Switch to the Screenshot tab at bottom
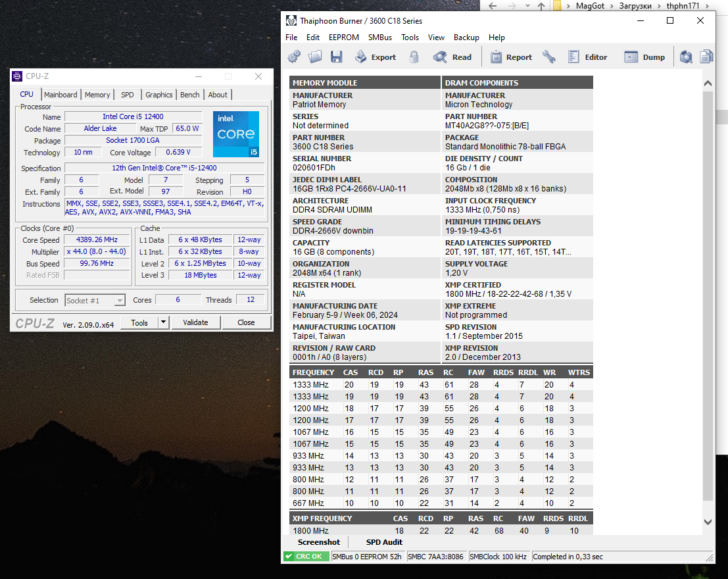 coord(318,541)
